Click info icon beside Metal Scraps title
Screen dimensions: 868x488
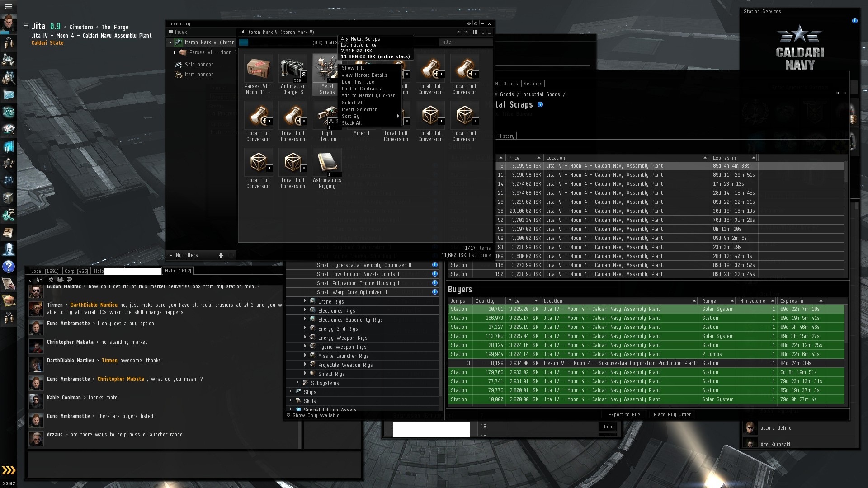pos(540,104)
